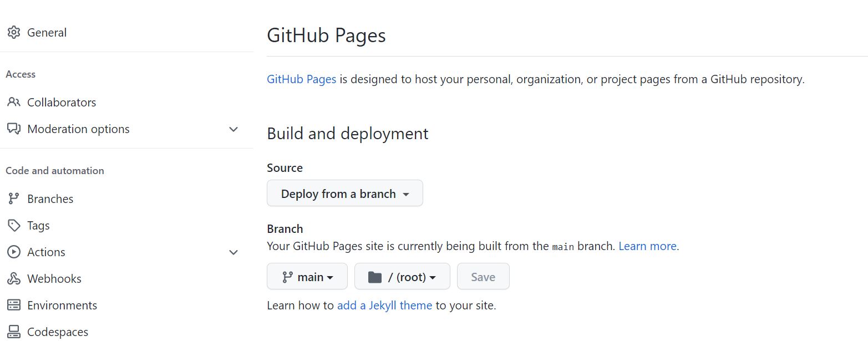
Task: Click the Branch label above selectors
Action: 285,229
